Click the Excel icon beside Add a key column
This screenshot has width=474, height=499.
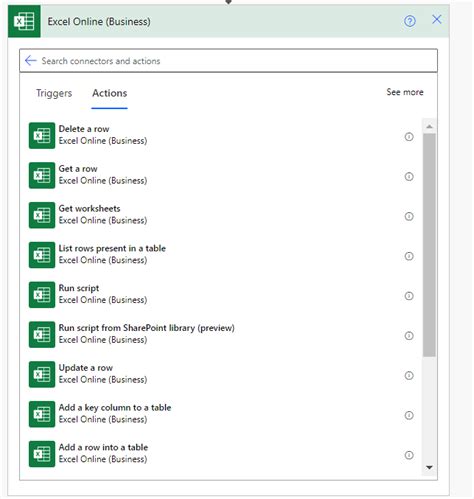tap(42, 414)
